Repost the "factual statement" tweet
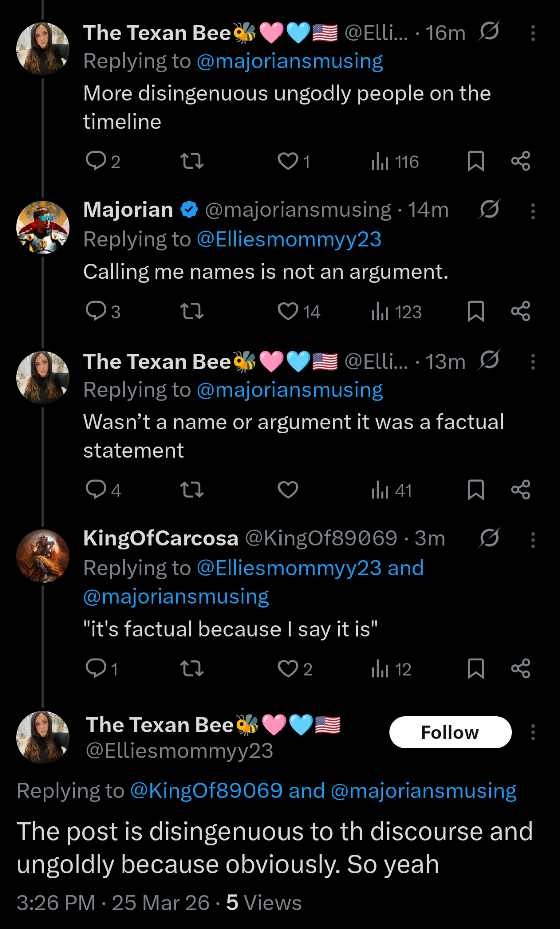 tap(192, 490)
